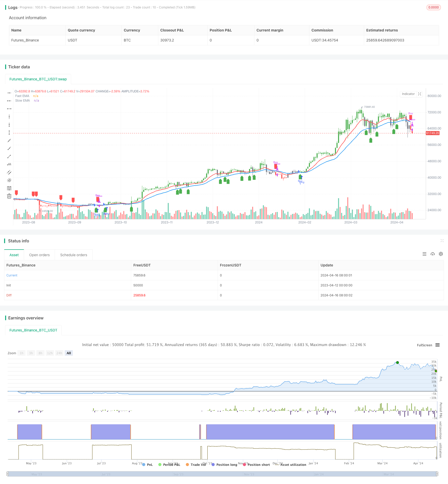
Task: Click the Closeout P&L value 30973.2
Action: [167, 40]
